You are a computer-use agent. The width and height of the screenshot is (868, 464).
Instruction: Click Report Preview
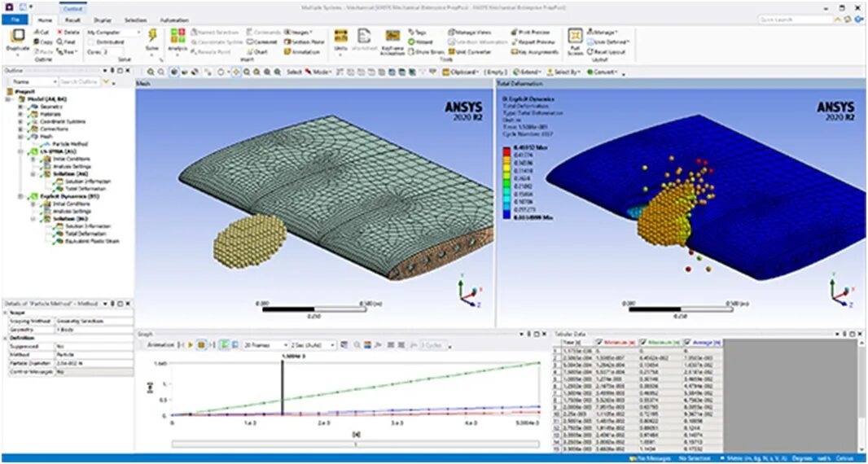tap(534, 42)
